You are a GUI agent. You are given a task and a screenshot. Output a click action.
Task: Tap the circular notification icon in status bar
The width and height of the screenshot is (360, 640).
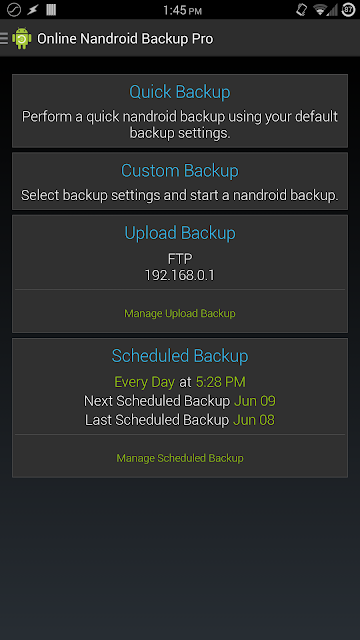point(14,10)
